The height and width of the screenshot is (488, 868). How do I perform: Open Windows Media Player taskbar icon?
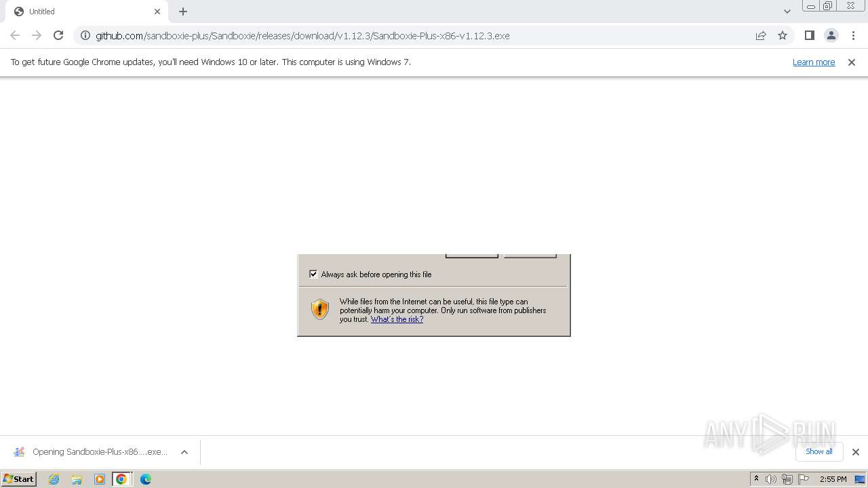(100, 479)
